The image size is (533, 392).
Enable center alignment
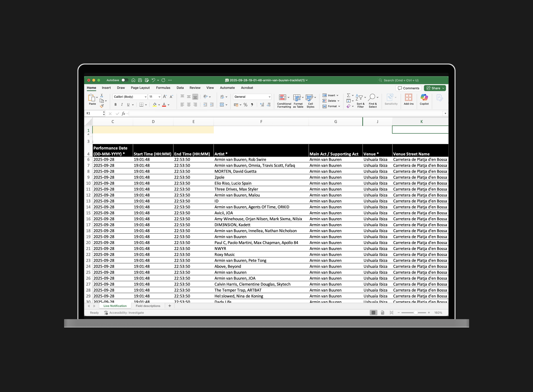(189, 105)
